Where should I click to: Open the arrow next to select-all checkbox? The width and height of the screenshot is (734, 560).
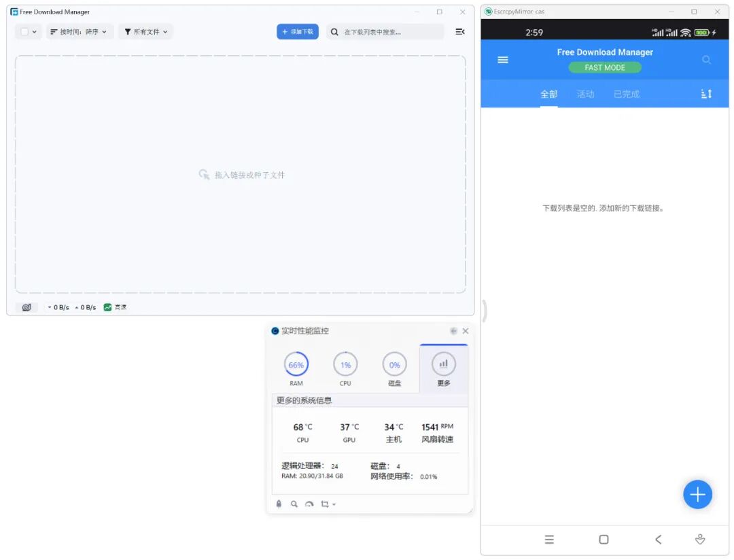coord(34,32)
